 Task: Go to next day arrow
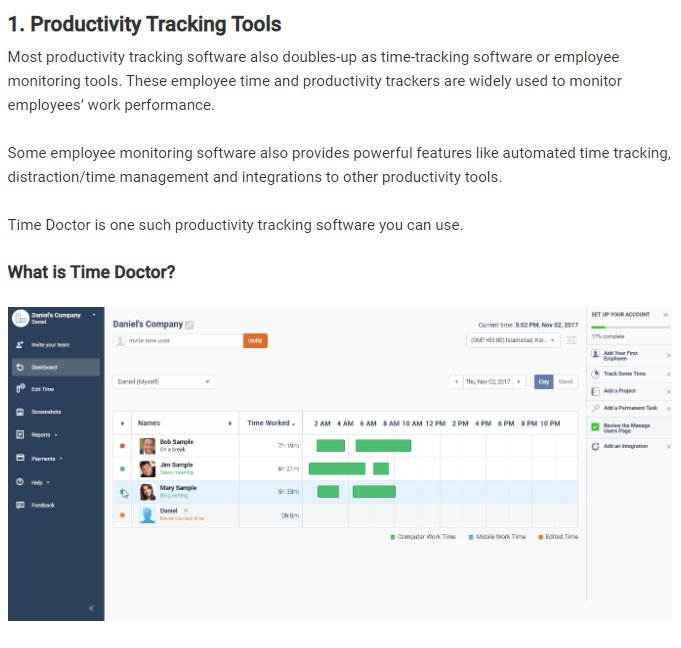click(x=519, y=382)
